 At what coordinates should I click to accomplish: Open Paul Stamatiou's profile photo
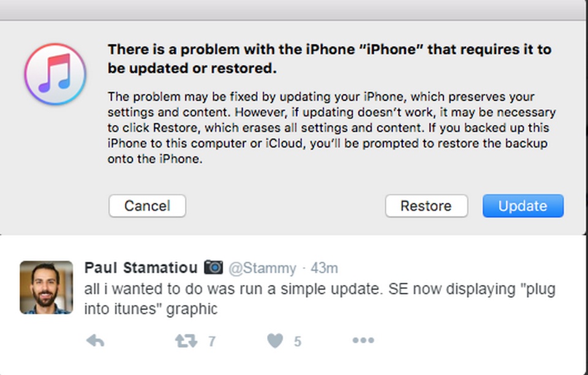[x=45, y=287]
